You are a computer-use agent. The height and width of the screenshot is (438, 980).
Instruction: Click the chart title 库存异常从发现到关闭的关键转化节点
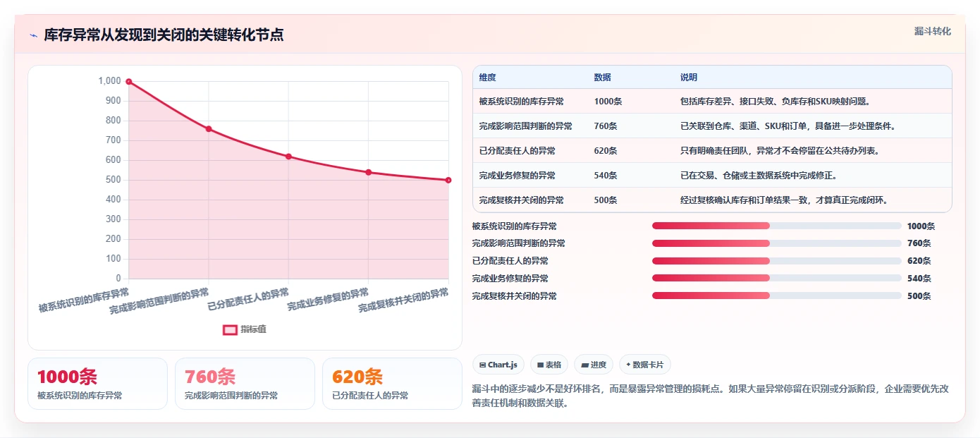[x=164, y=35]
